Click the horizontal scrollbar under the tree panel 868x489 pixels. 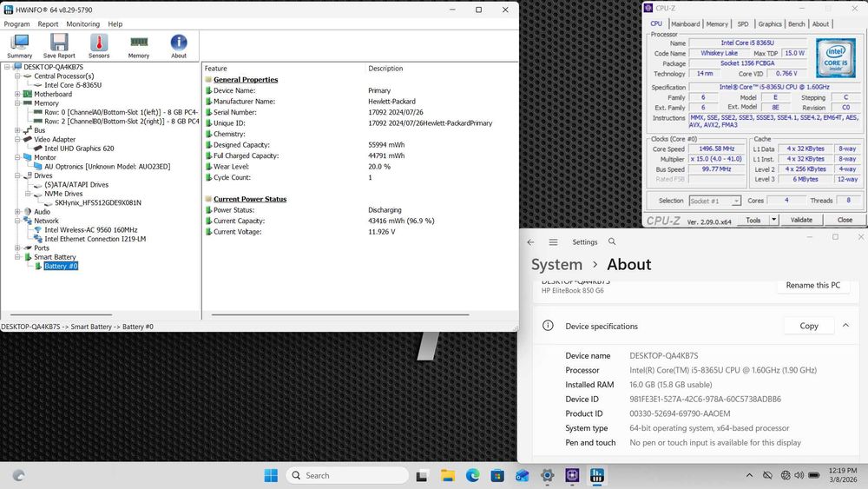61,314
